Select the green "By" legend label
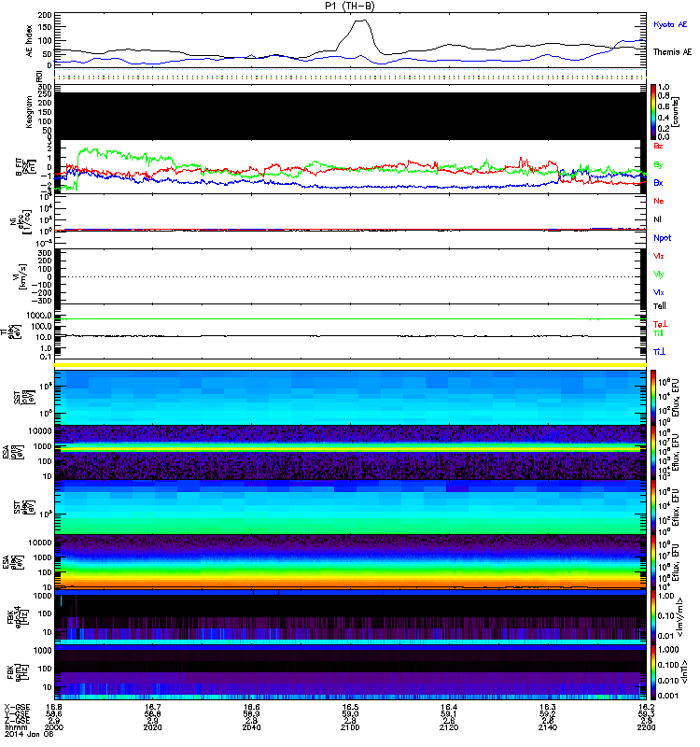 [658, 165]
